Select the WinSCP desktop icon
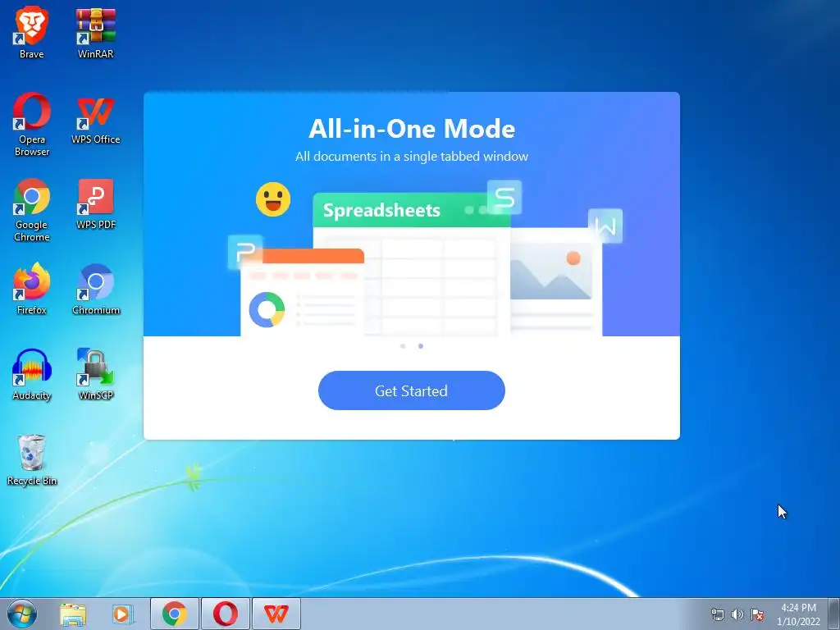 pos(95,375)
